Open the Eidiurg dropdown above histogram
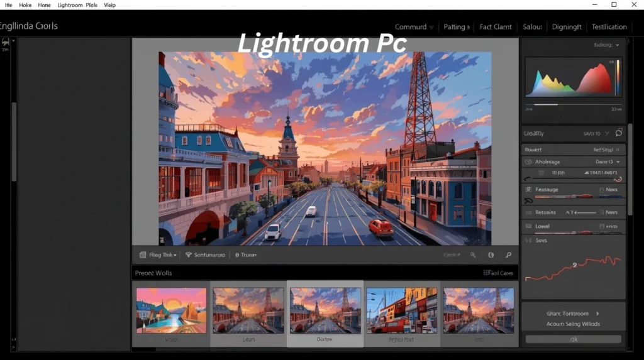Image resolution: width=644 pixels, height=360 pixels. pos(606,45)
